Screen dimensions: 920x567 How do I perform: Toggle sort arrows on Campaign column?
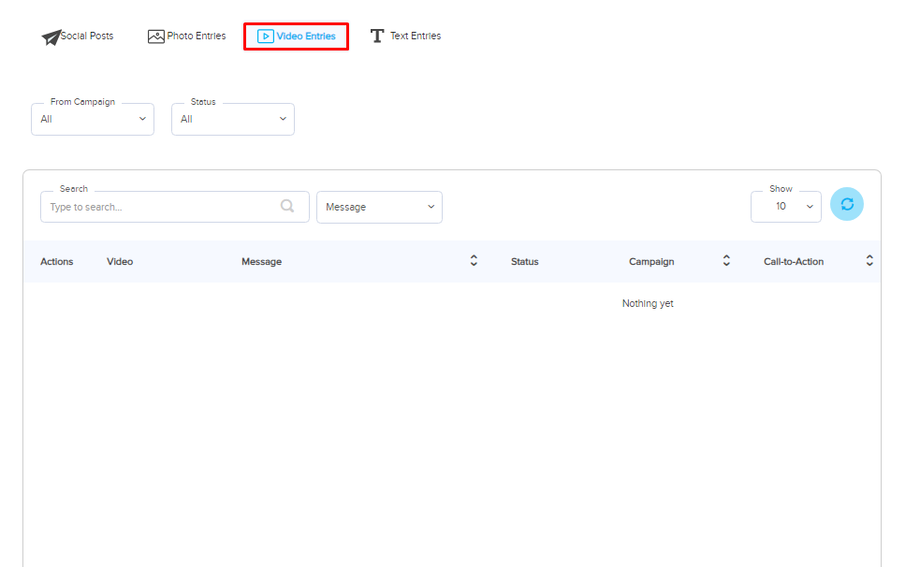(x=726, y=261)
